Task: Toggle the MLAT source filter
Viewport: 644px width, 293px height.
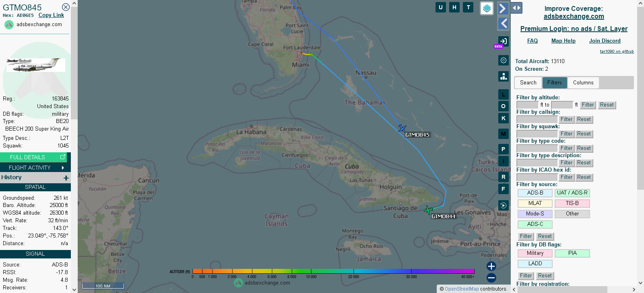Action: pyautogui.click(x=535, y=203)
